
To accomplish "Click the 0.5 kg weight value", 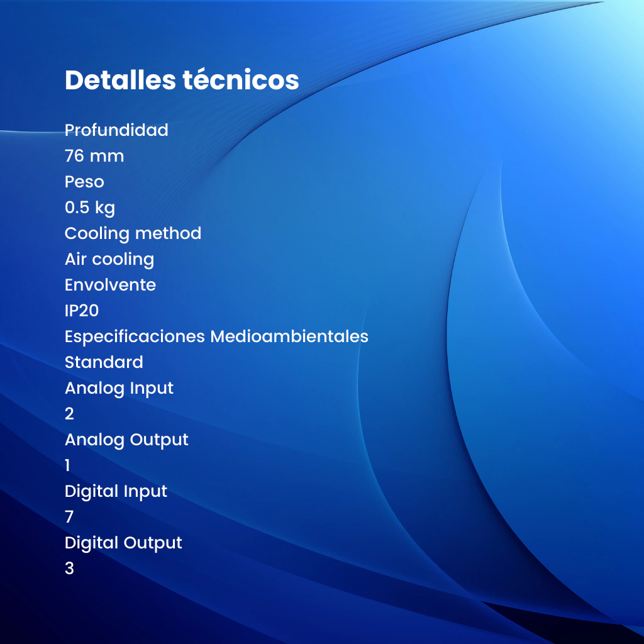I will [90, 208].
